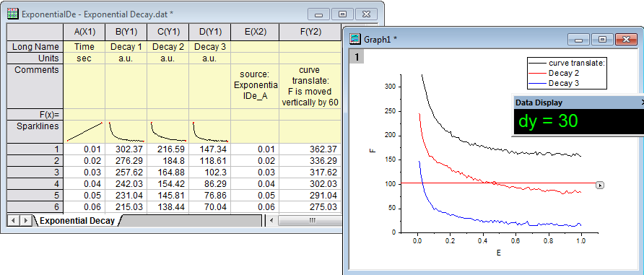
Task: Click the F(x)= row label
Action: (35, 115)
